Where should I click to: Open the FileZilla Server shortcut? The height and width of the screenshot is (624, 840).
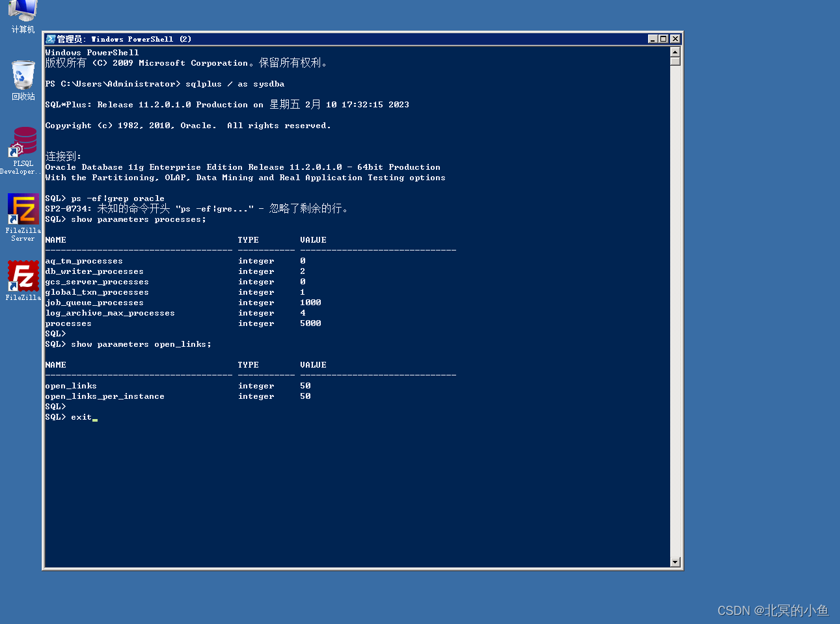[x=23, y=217]
